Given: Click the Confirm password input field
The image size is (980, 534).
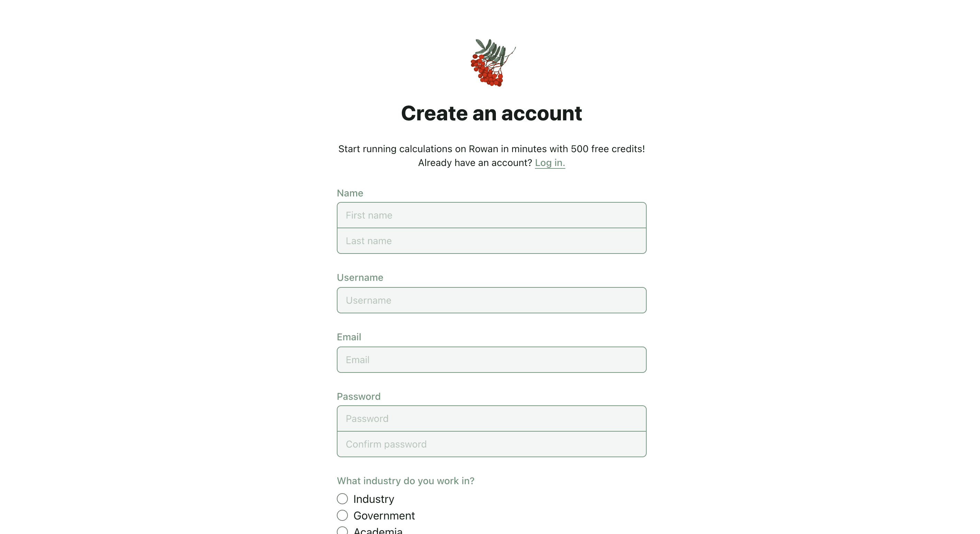Looking at the screenshot, I should [491, 444].
